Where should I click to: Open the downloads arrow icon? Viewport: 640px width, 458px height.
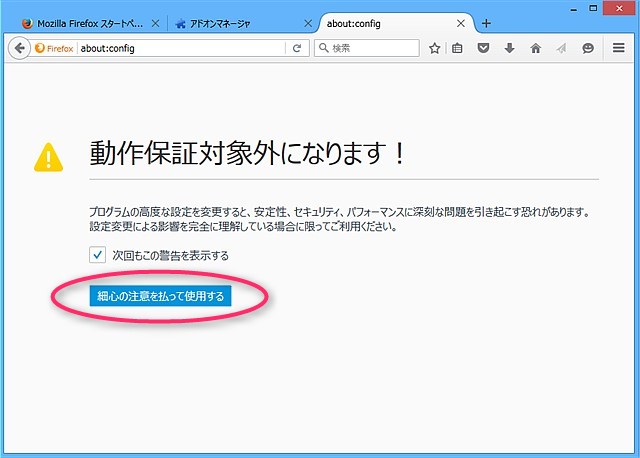tap(509, 48)
